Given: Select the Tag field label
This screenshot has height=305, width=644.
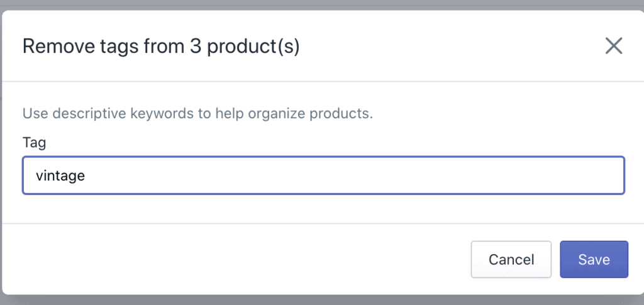Looking at the screenshot, I should point(35,143).
